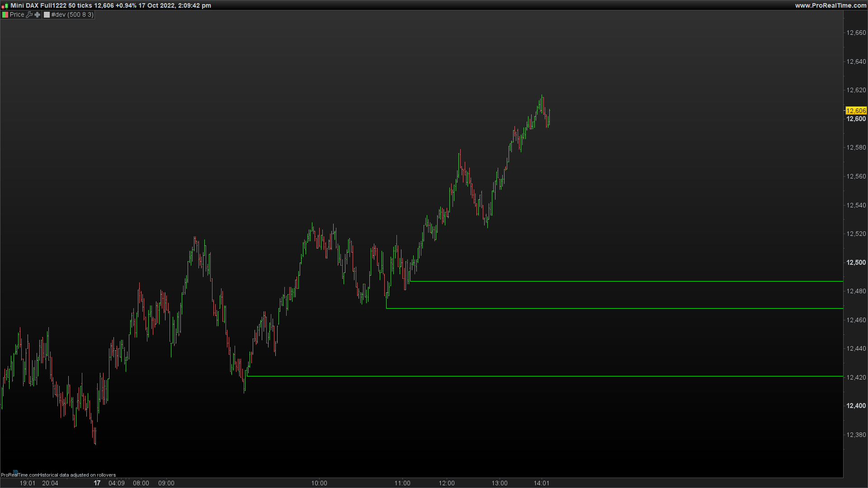Select the Price label tab
Screen dimensions: 868x488
point(17,15)
